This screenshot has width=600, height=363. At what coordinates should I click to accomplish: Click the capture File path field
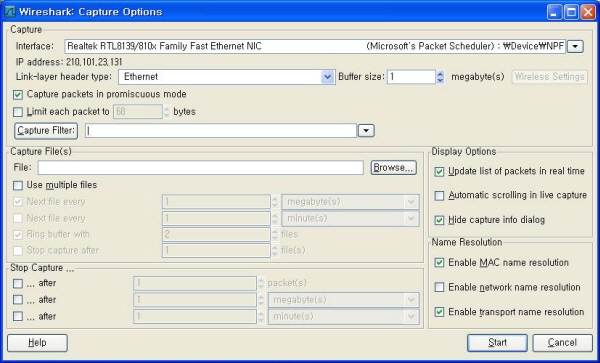click(201, 168)
